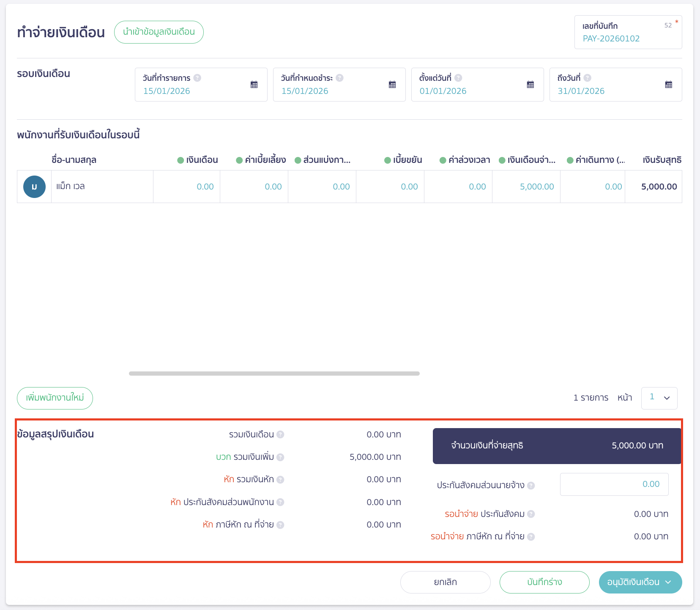Click ยกเลิก cancel button
This screenshot has height=610, width=700.
445,582
